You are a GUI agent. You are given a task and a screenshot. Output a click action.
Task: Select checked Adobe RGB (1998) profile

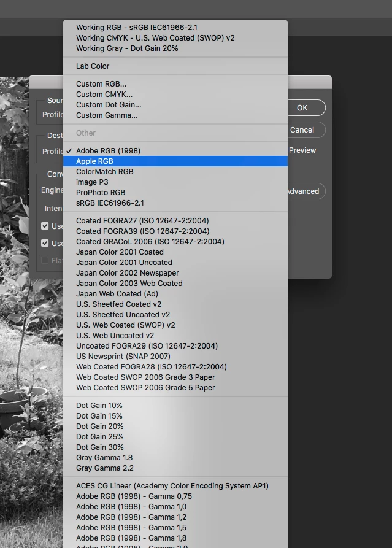tap(175, 150)
